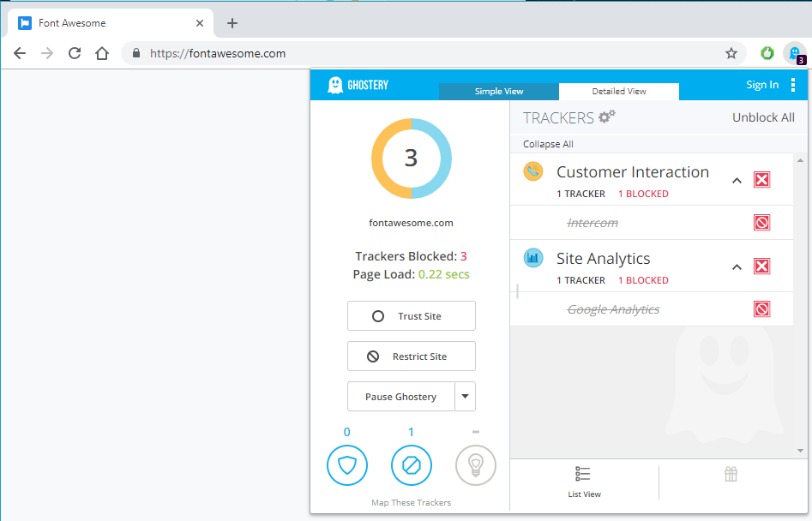This screenshot has height=521, width=812.
Task: Click Unblock All
Action: point(763,117)
